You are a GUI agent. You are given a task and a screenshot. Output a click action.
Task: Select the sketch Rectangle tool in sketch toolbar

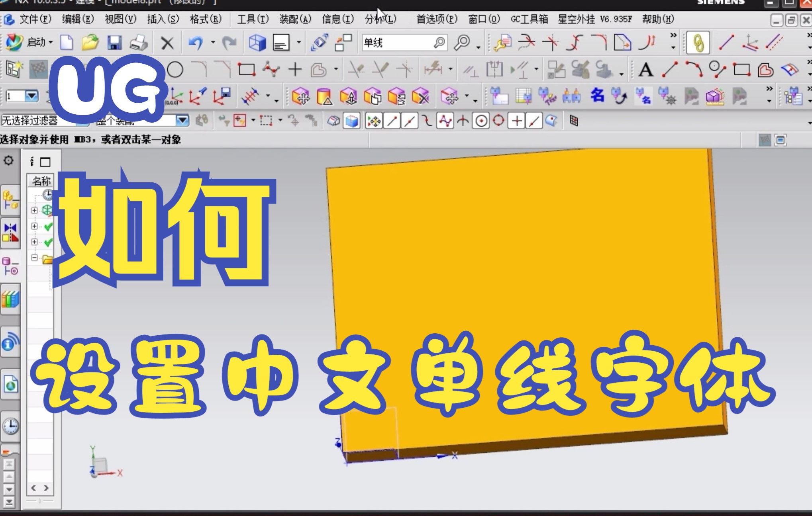[247, 70]
